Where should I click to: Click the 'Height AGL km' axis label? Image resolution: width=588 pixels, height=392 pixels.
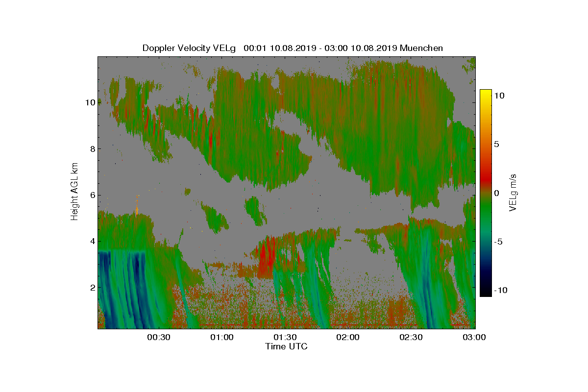point(74,193)
